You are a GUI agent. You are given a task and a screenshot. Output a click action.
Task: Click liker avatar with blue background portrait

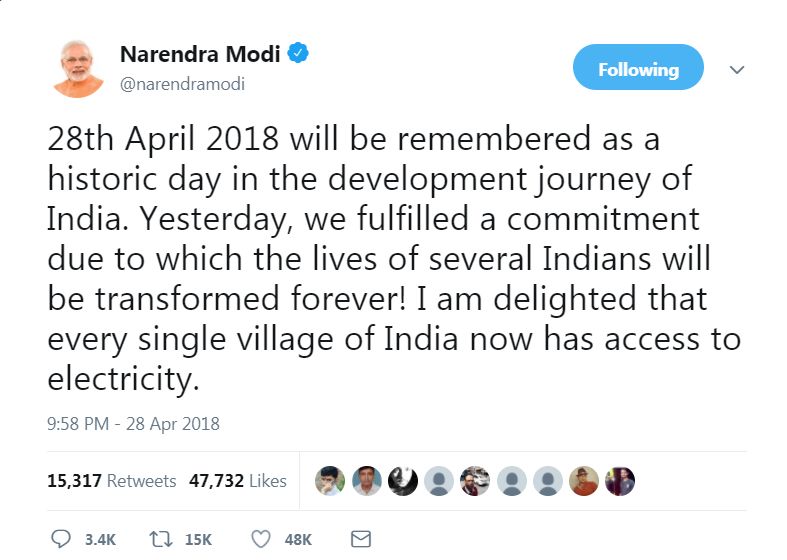tap(367, 481)
